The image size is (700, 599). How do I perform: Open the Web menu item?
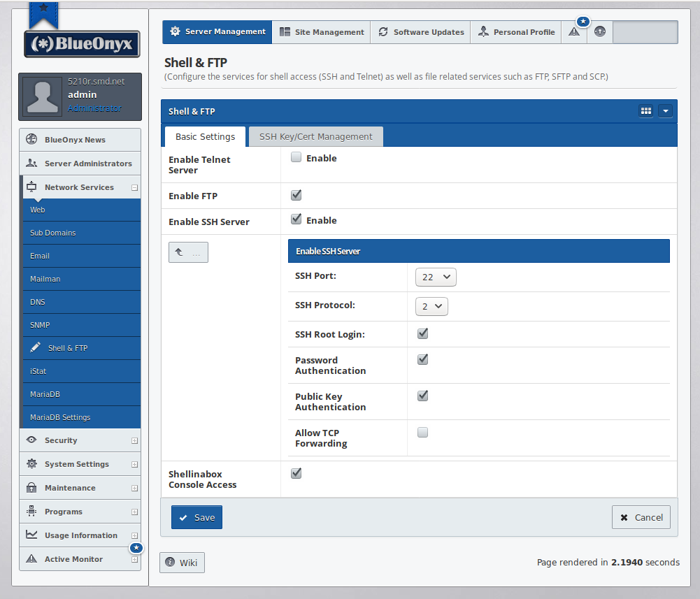[x=82, y=210]
